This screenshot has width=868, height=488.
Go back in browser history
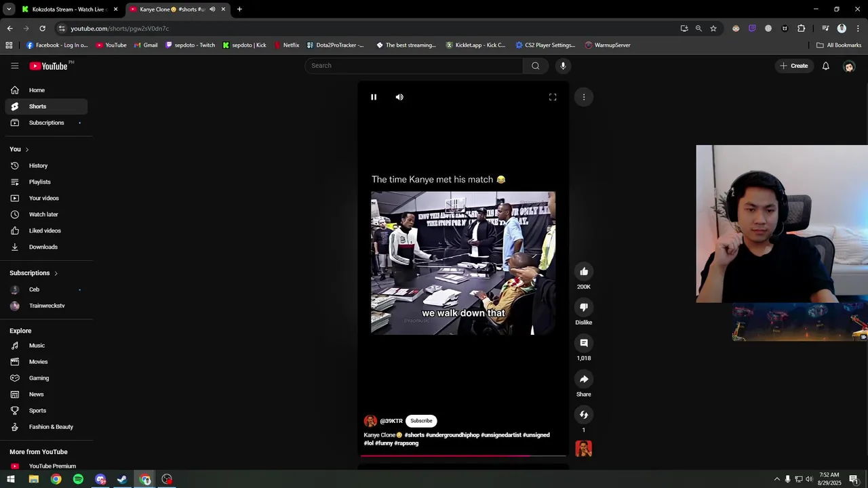pos(9,28)
